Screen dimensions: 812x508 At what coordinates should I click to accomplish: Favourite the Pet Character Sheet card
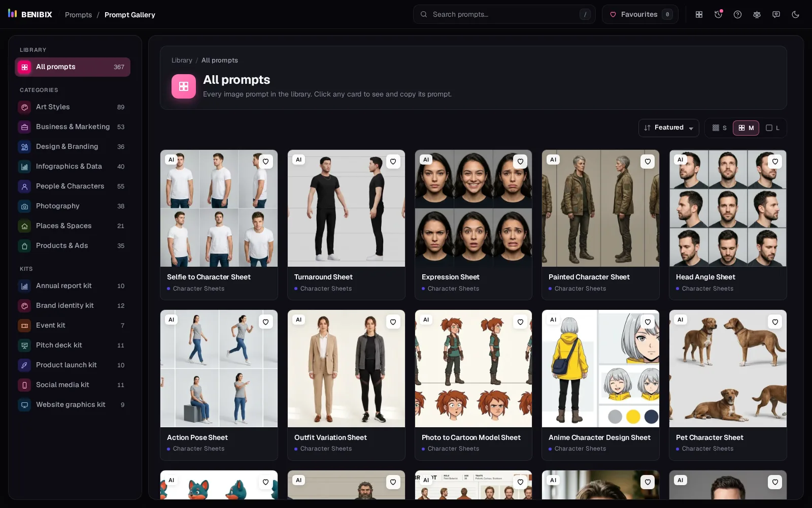(775, 322)
